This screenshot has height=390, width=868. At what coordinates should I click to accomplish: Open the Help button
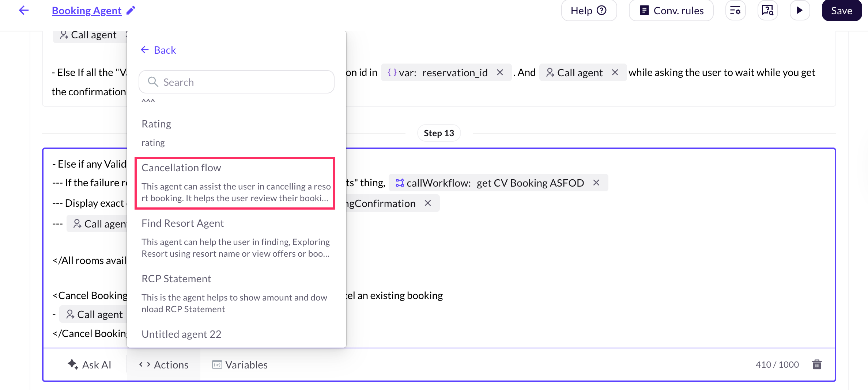(x=589, y=11)
